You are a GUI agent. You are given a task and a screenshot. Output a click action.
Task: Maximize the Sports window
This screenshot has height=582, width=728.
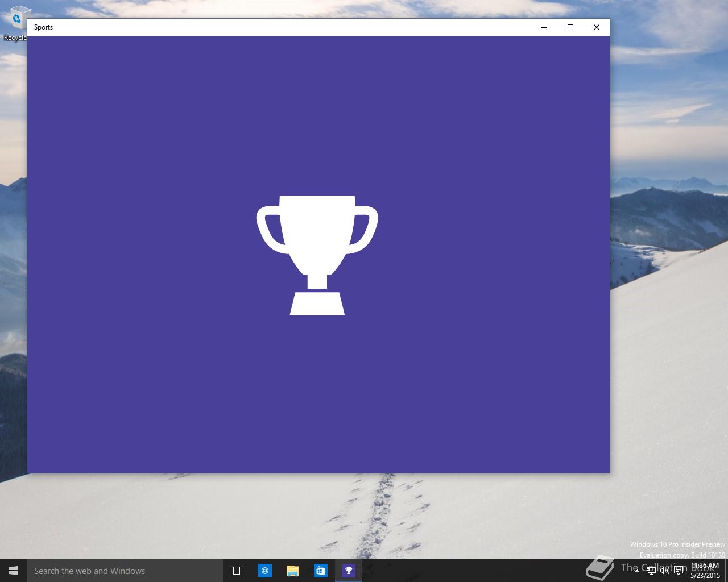[570, 27]
